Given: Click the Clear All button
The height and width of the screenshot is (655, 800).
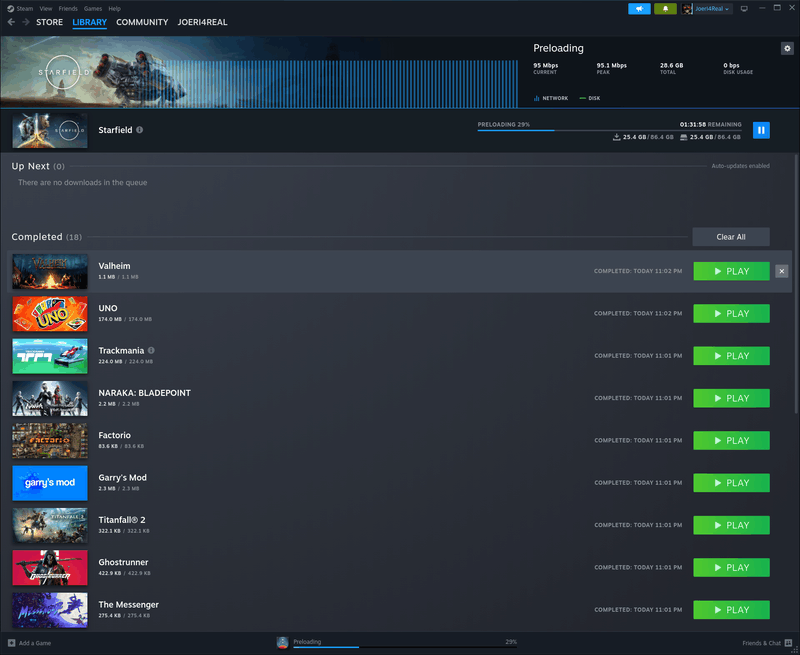Looking at the screenshot, I should (731, 237).
